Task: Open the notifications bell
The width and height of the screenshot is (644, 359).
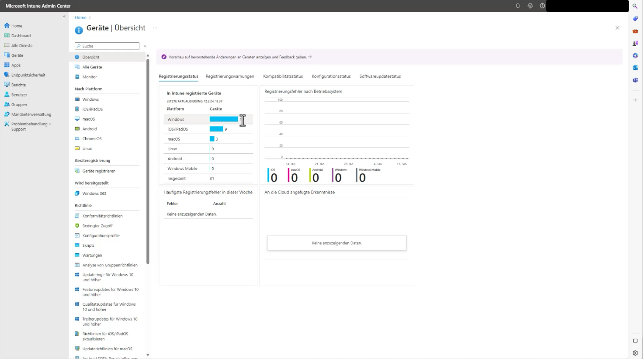Action: click(518, 6)
